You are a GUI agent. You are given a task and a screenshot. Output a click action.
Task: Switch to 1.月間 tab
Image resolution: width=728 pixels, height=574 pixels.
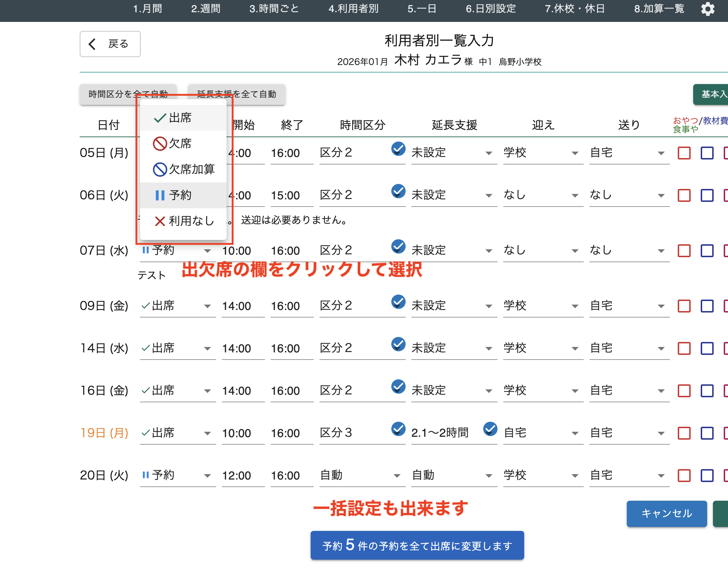pyautogui.click(x=147, y=9)
